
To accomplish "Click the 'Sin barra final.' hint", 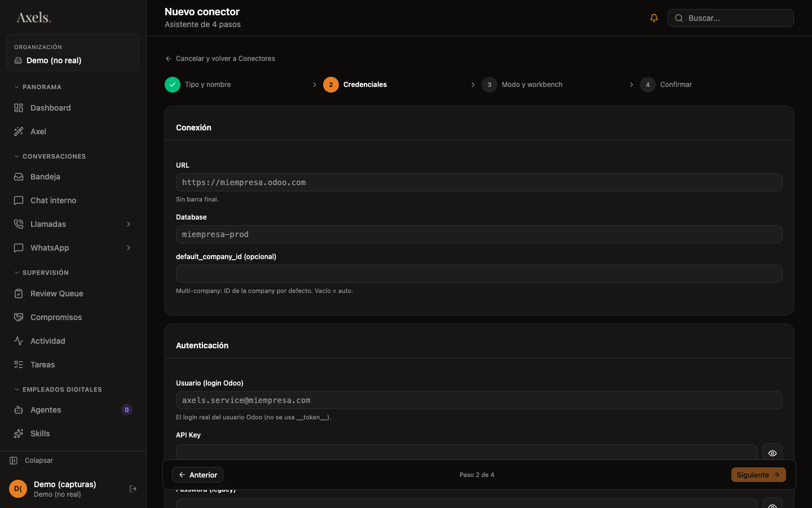I will [197, 199].
